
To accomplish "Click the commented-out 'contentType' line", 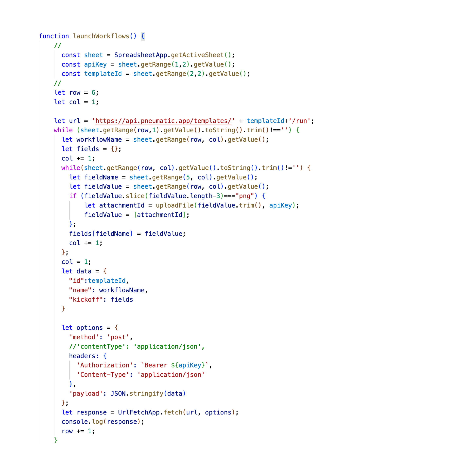I will (x=137, y=347).
